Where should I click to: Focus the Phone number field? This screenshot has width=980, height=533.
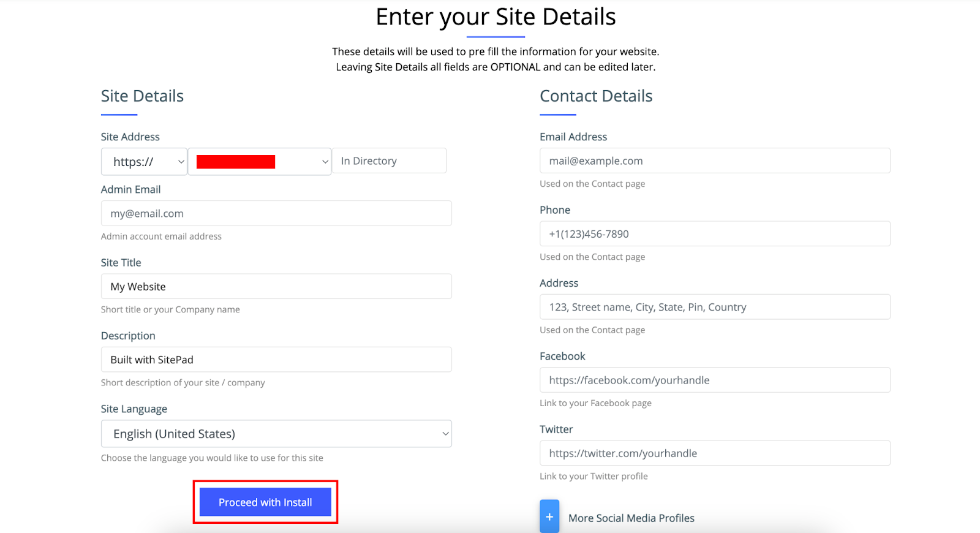coord(715,234)
